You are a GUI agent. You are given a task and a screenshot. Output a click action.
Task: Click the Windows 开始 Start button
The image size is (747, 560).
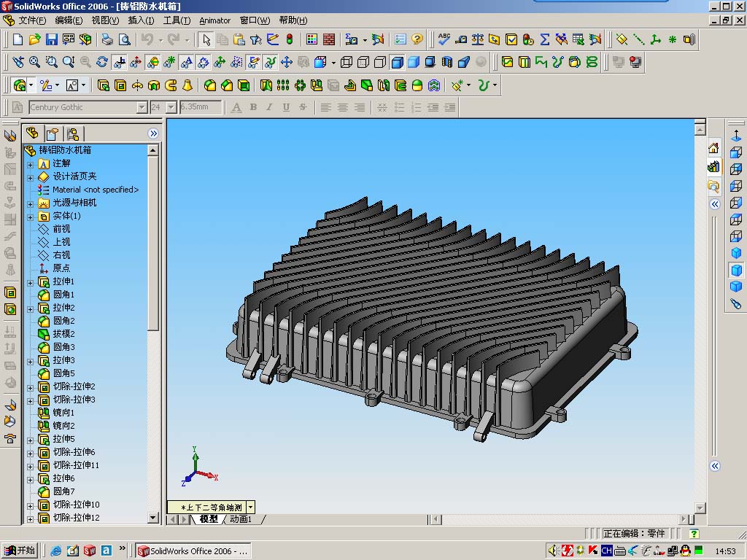click(20, 551)
